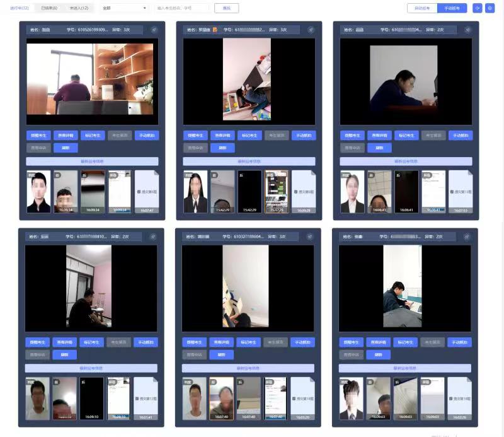The height and width of the screenshot is (437, 504).
Task: Switch to 自动巡考 automatic patrol mode
Action: tap(422, 8)
